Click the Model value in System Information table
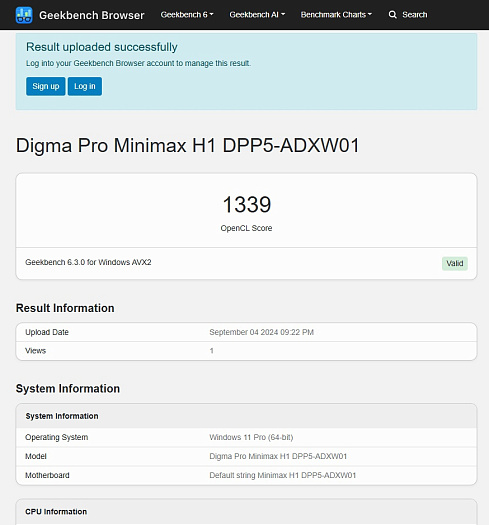Viewport: 489px width, 525px height. [278, 456]
